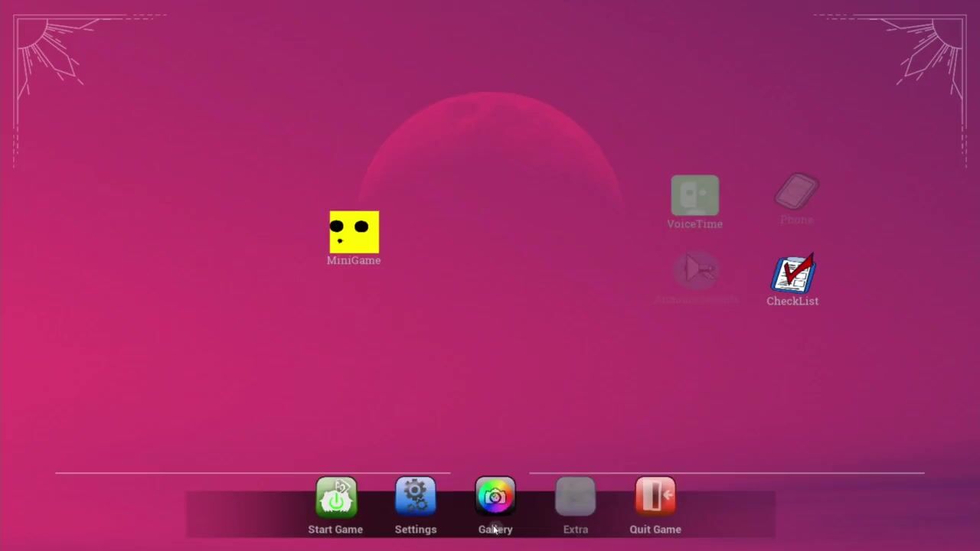The width and height of the screenshot is (980, 551).
Task: Click the VoiceTime text label
Action: pos(694,224)
